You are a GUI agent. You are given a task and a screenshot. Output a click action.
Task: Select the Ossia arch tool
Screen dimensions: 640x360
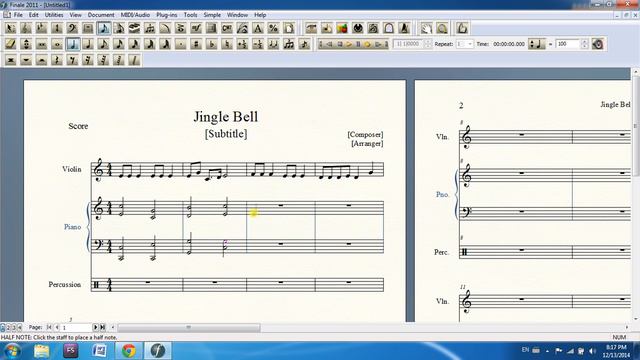point(389,28)
